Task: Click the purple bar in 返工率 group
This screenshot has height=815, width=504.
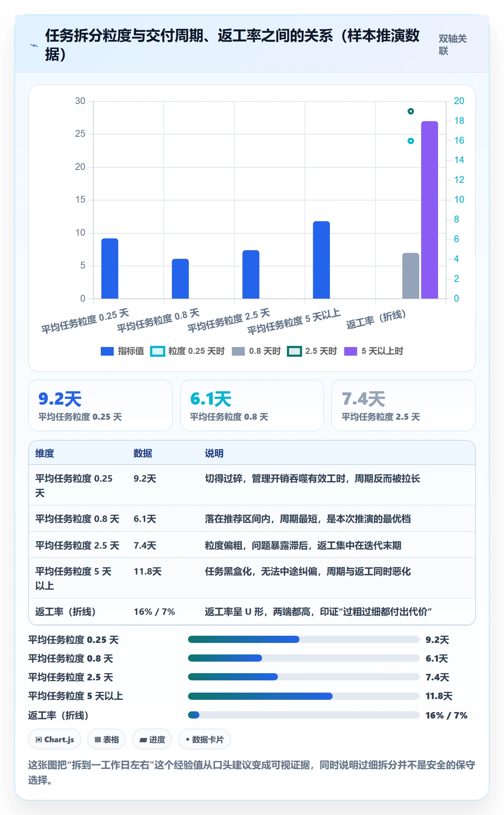Action: (x=430, y=210)
